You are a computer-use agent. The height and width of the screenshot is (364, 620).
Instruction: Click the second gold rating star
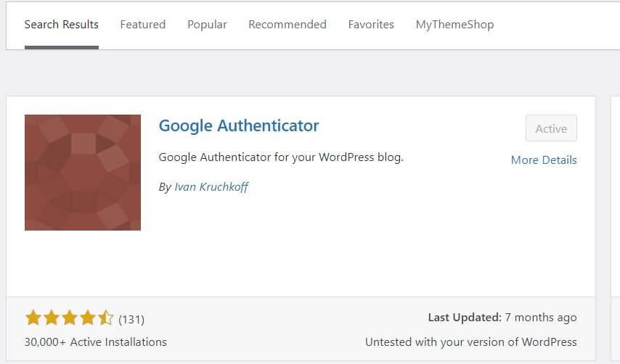(52, 318)
